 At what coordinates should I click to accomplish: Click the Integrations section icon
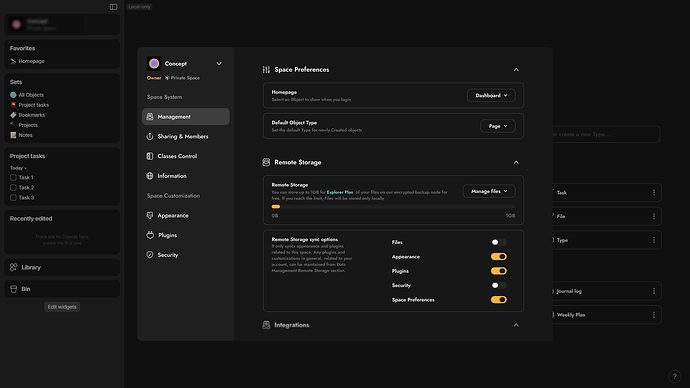point(266,325)
